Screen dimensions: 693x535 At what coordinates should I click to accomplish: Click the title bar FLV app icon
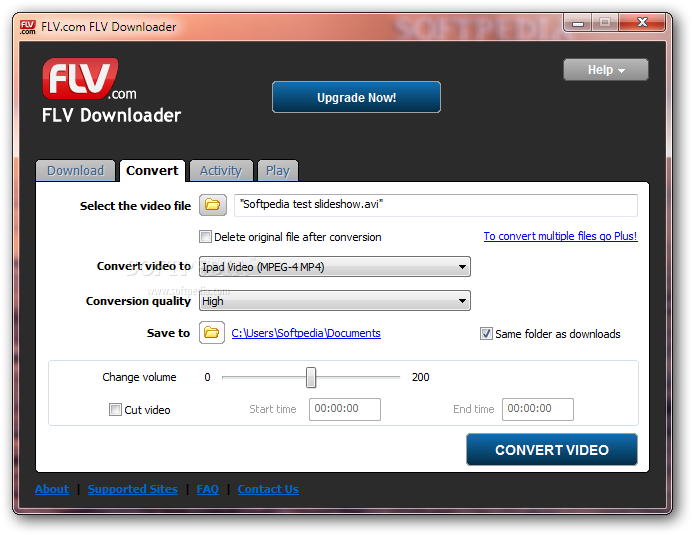(x=27, y=27)
